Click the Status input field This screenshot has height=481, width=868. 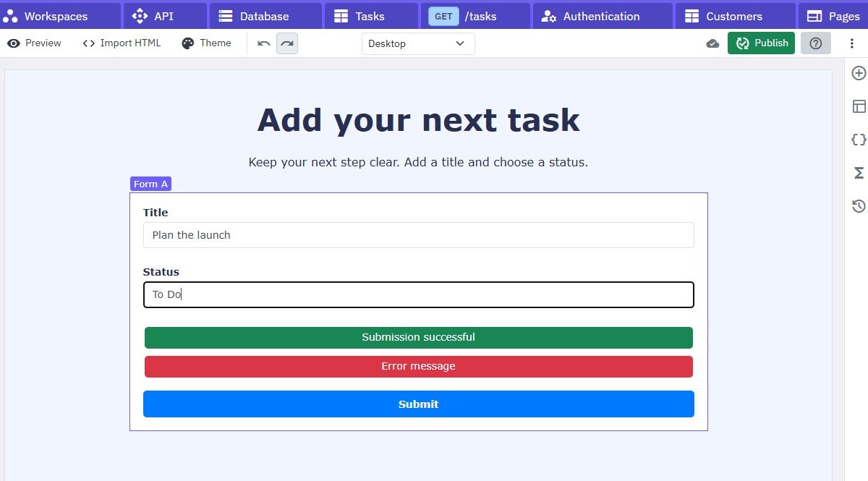point(419,294)
